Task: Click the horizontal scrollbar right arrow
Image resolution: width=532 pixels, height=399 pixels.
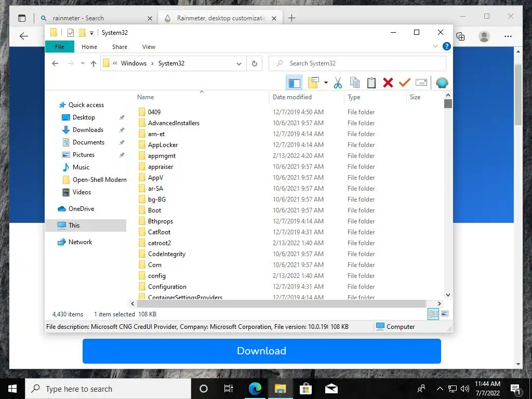Action: [440, 303]
